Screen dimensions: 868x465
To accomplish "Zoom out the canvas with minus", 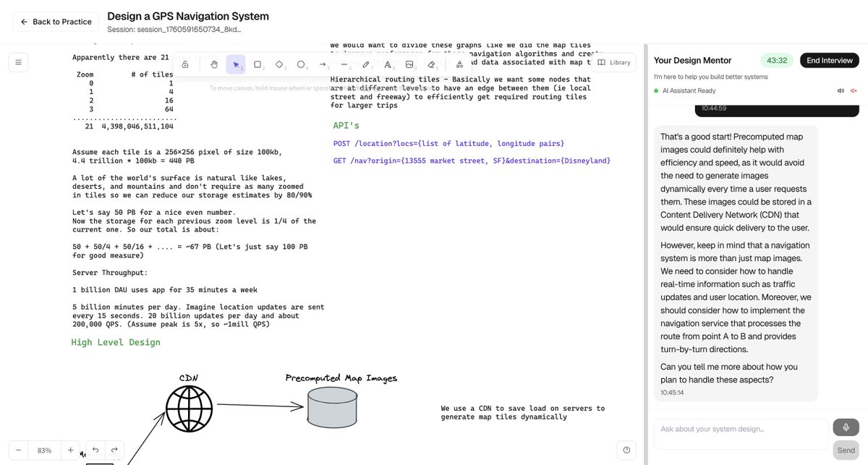I will (x=19, y=450).
